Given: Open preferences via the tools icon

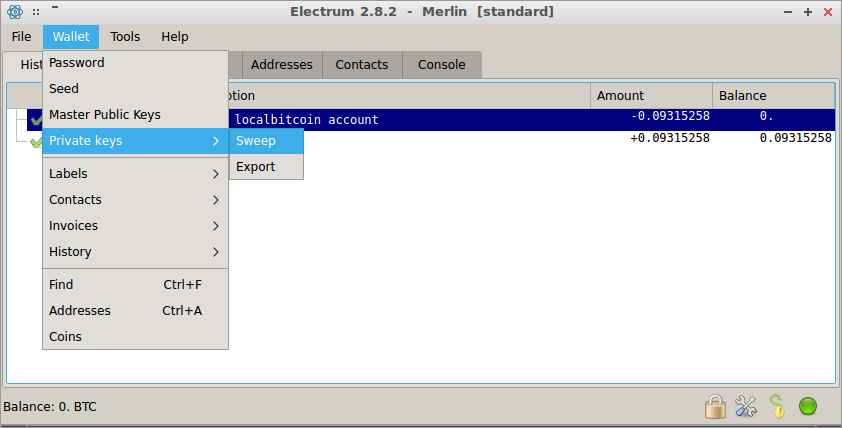Looking at the screenshot, I should (746, 407).
